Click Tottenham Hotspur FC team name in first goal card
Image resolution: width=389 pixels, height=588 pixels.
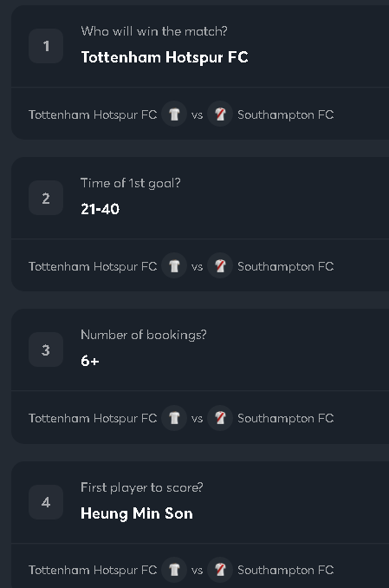[x=93, y=266]
